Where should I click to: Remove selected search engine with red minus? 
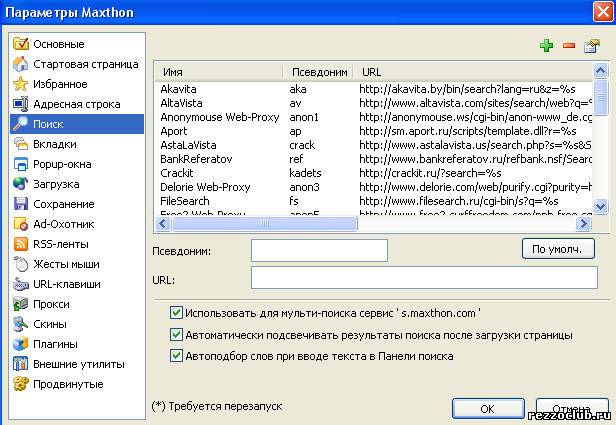[569, 46]
